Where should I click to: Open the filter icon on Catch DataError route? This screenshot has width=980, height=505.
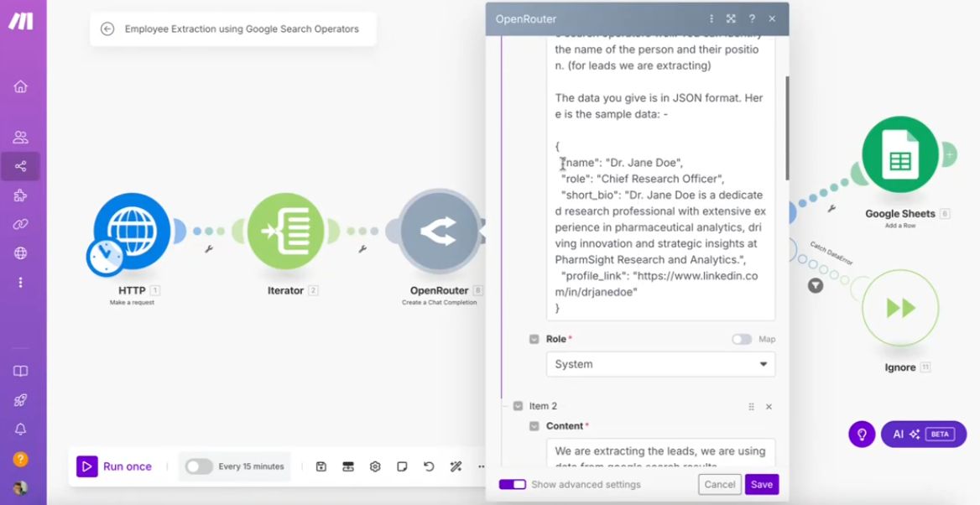click(815, 285)
